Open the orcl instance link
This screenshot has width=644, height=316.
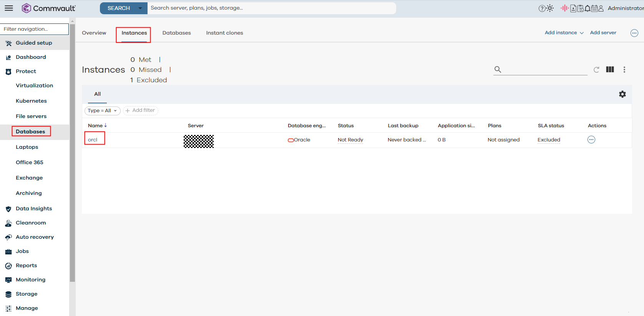click(x=93, y=140)
